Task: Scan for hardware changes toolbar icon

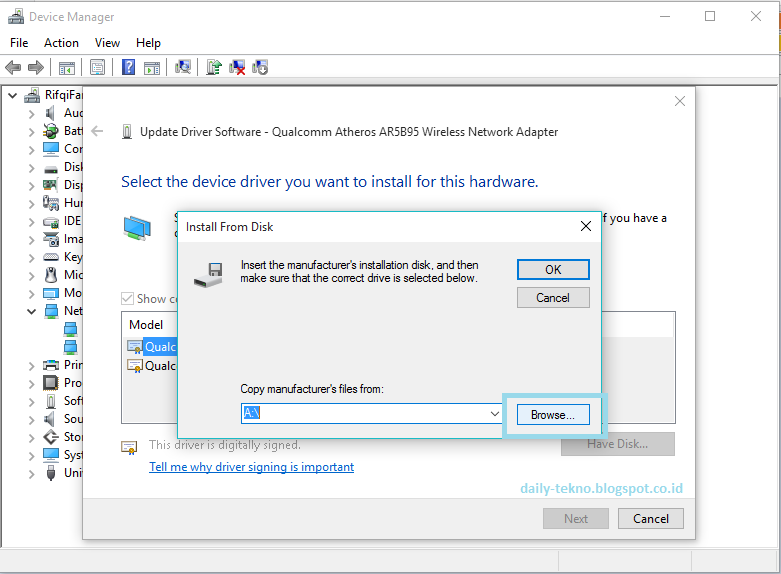Action: click(x=183, y=67)
